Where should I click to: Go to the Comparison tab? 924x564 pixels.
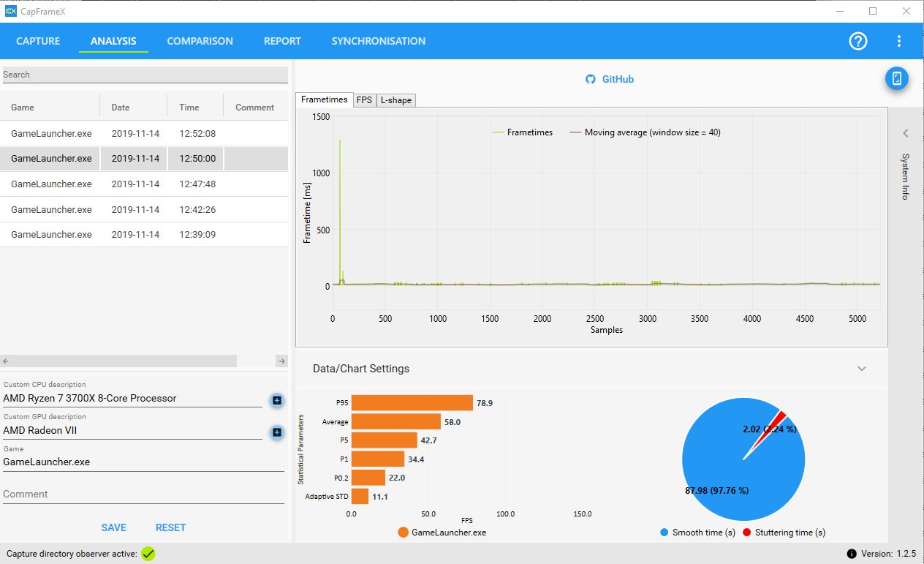click(x=200, y=41)
